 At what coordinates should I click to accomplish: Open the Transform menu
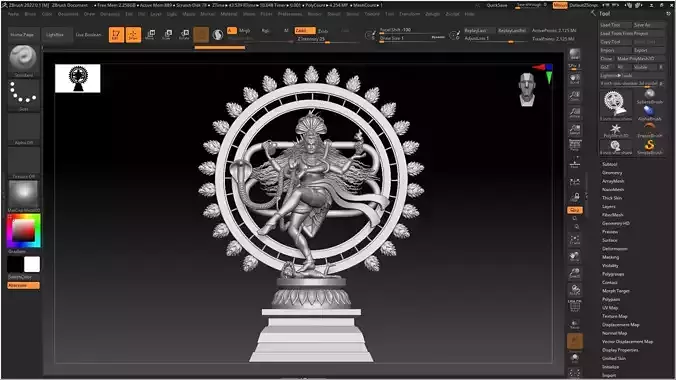tap(409, 14)
